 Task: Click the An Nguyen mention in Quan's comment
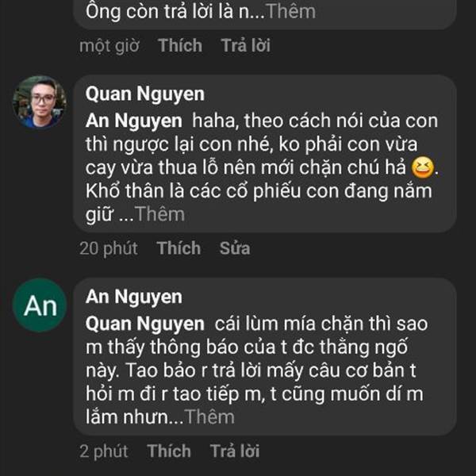click(134, 122)
